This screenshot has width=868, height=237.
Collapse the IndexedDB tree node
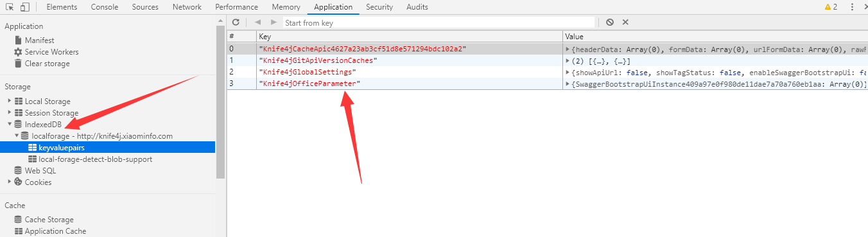10,125
